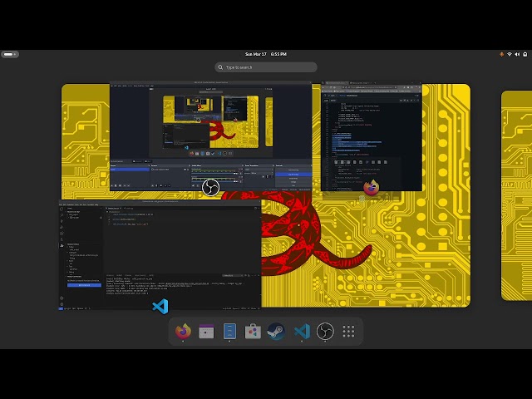Image resolution: width=532 pixels, height=399 pixels.
Task: Open the blue document app in dock
Action: pyautogui.click(x=229, y=331)
